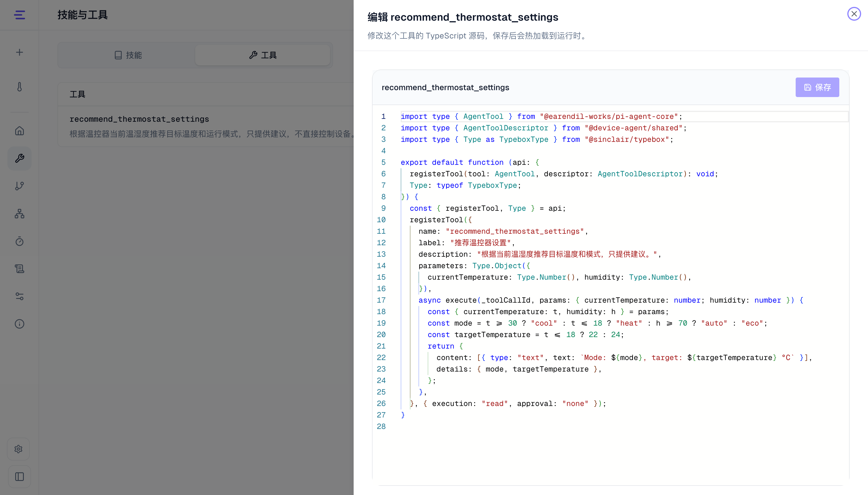Click the tool description text 根据温控器当前温湿度
Screen dimensions: 868x495
[212, 134]
